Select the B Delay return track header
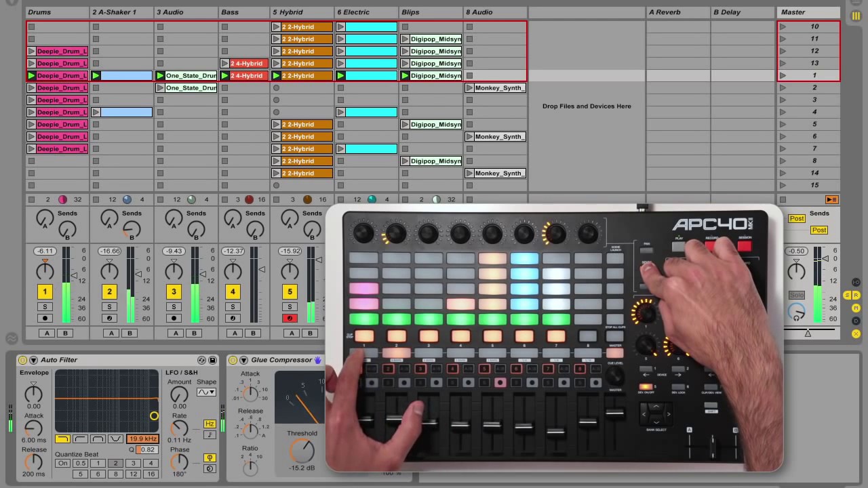 743,12
